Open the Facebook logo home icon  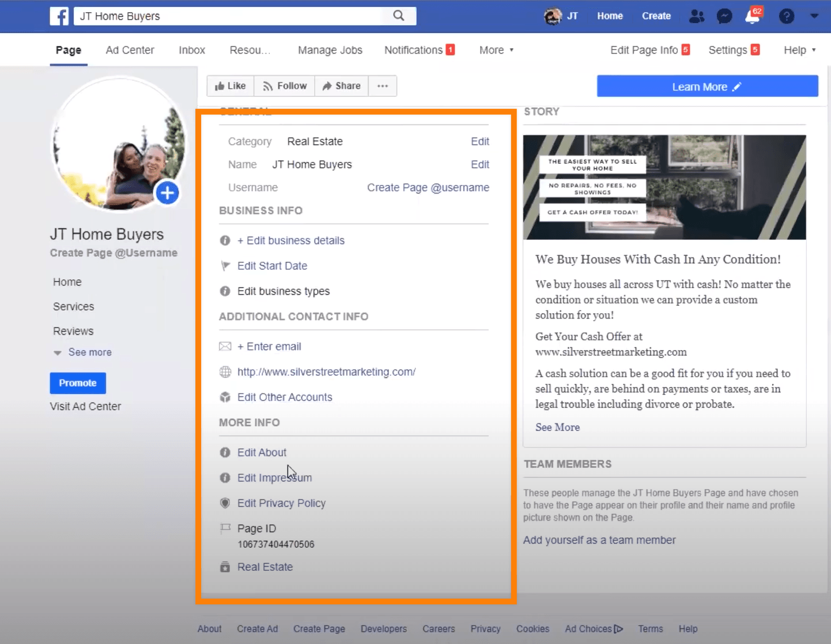click(x=59, y=16)
